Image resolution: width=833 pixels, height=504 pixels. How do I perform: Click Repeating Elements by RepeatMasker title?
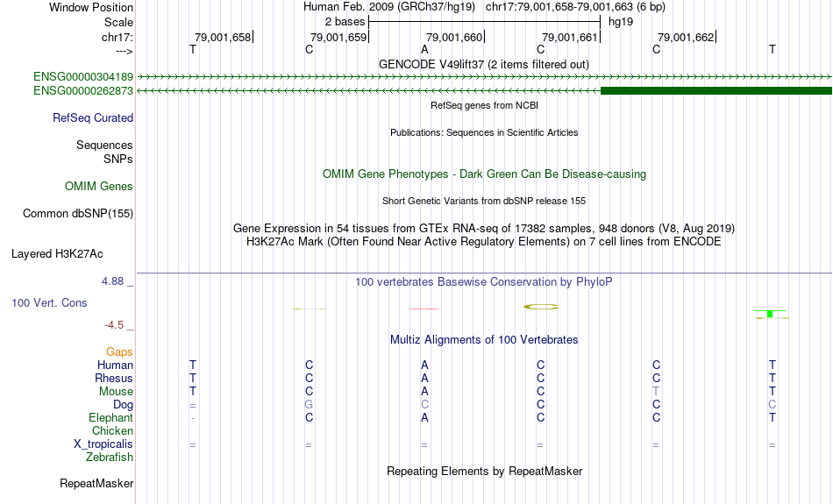coord(484,471)
